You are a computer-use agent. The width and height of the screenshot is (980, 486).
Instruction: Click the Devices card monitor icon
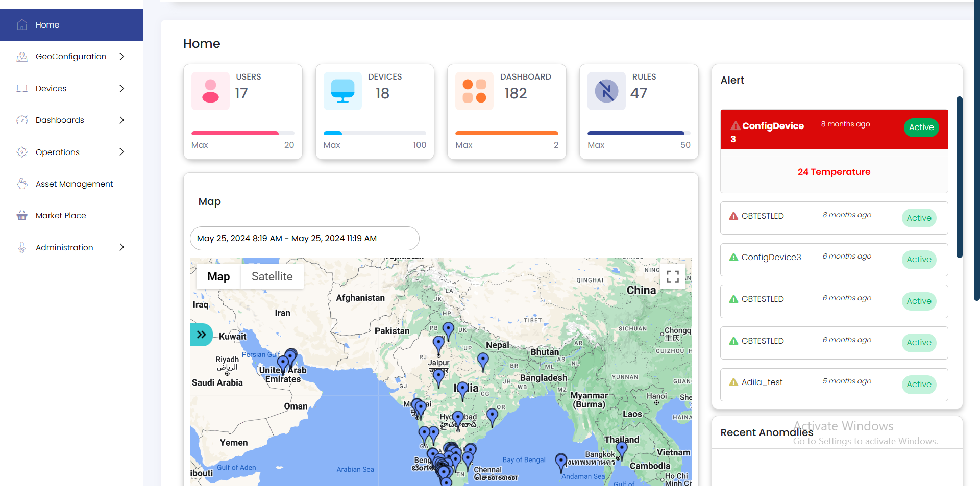pos(342,91)
